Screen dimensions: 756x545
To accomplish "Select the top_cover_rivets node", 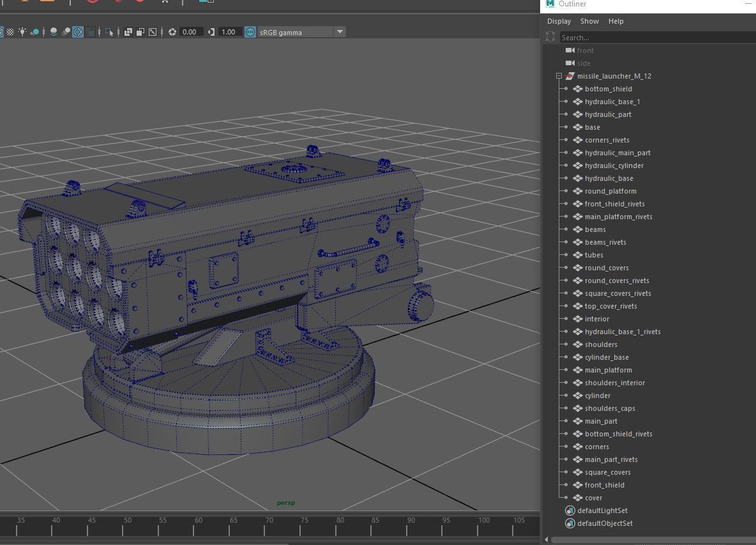I will [611, 306].
